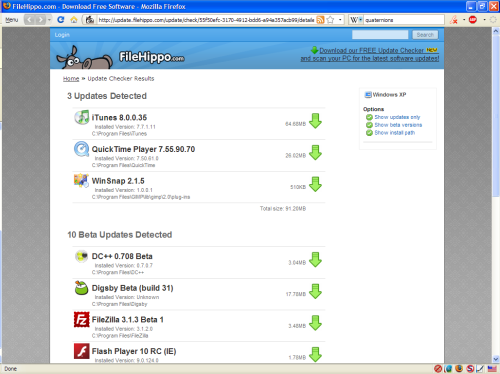Download the QuickTime Player 7.55.90.70 arrow
500x374 pixels.
[x=315, y=152]
